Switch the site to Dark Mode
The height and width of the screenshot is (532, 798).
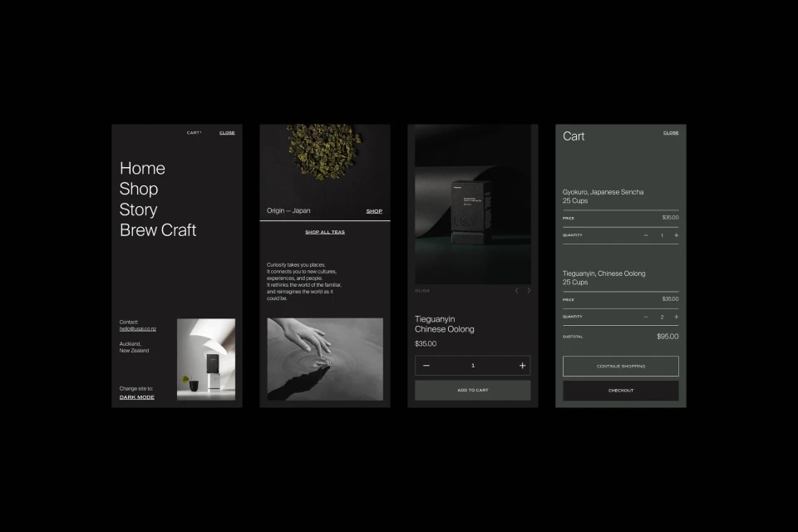coord(136,397)
